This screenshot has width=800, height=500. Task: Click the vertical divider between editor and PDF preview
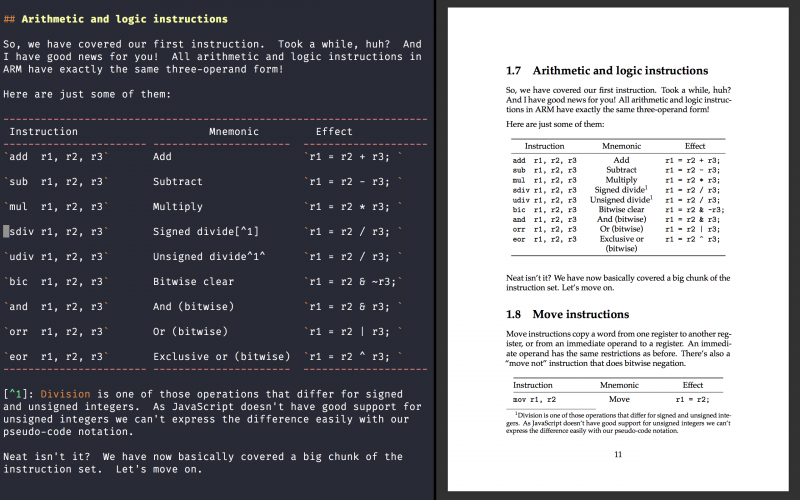click(436, 250)
